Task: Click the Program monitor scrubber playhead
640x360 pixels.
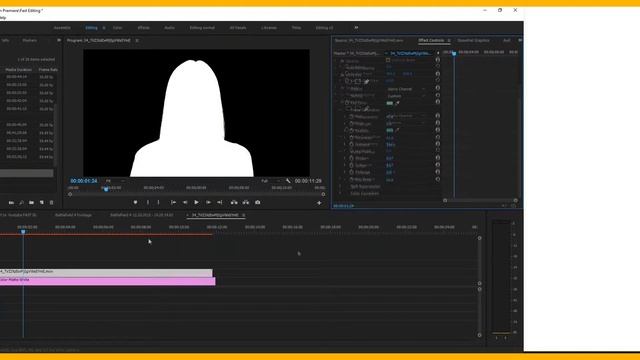Action: click(106, 189)
